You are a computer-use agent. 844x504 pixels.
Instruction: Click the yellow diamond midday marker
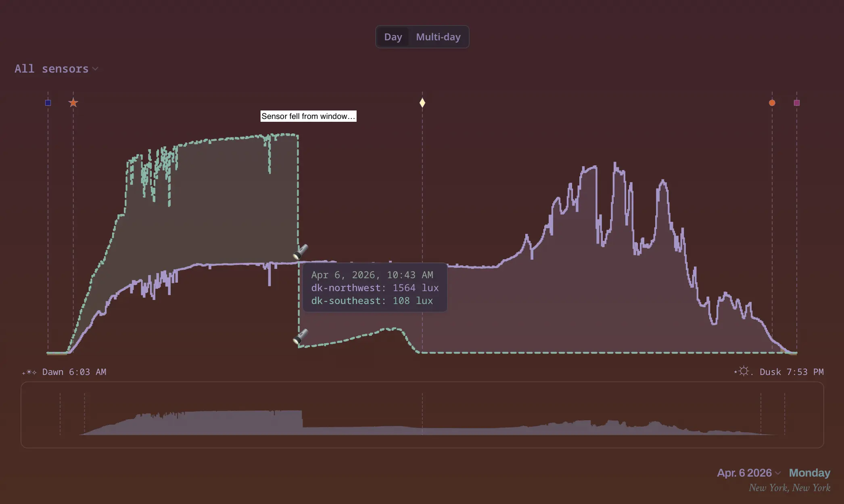pyautogui.click(x=422, y=103)
